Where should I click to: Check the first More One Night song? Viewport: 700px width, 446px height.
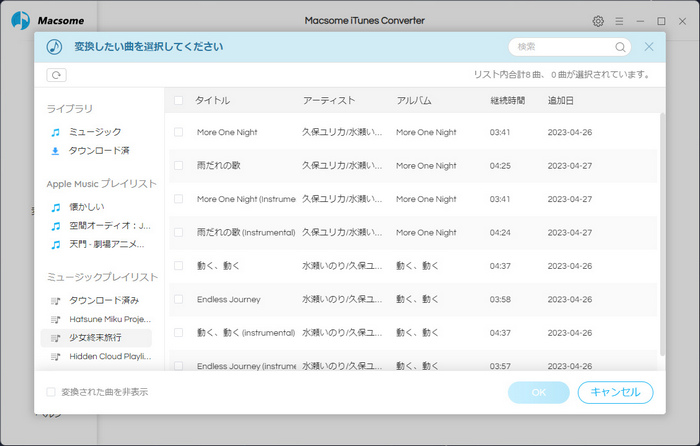coord(178,132)
